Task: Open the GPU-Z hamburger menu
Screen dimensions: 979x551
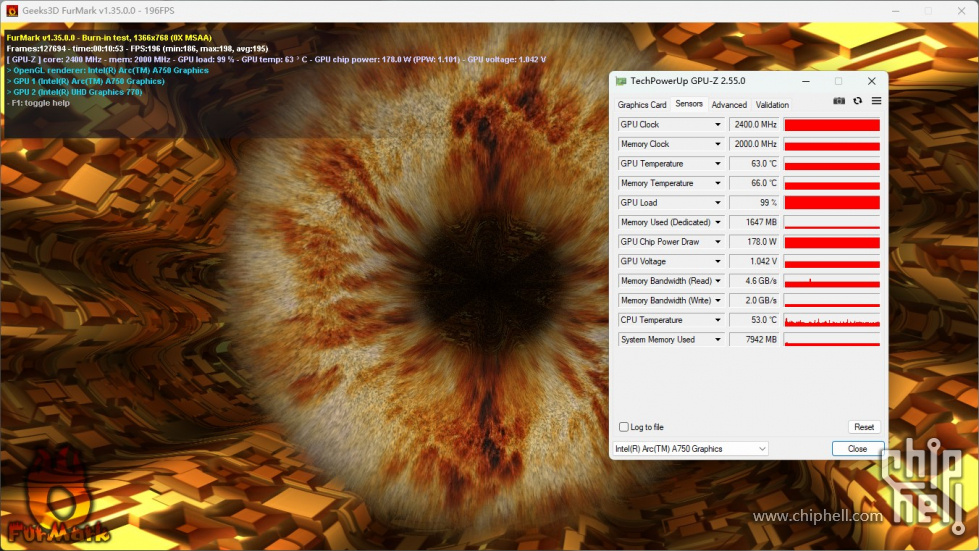Action: pyautogui.click(x=876, y=101)
